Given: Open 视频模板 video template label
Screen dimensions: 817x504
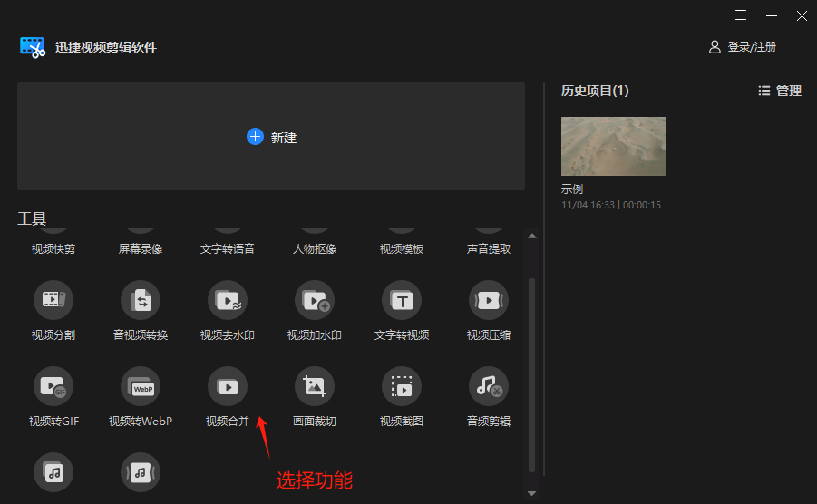Looking at the screenshot, I should coord(401,249).
